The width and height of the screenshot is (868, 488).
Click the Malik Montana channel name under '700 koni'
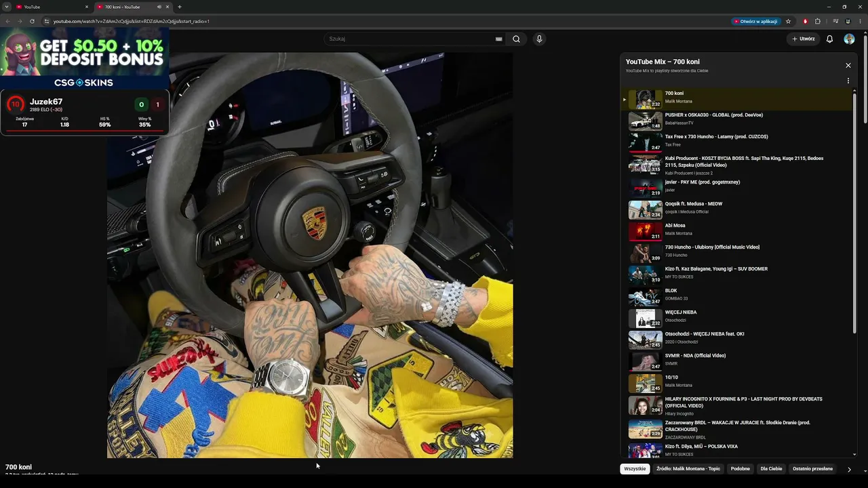679,102
